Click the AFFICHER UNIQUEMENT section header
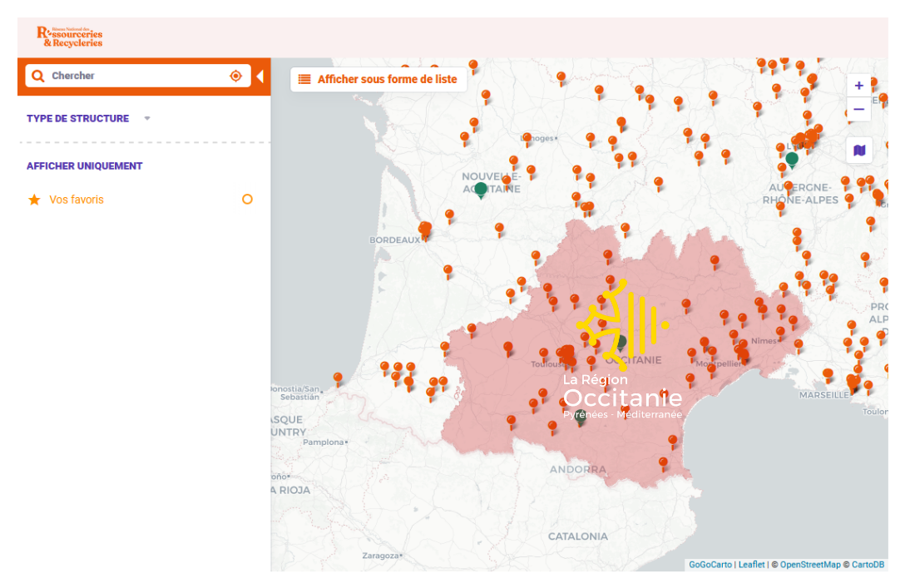905x588 pixels. pyautogui.click(x=85, y=166)
